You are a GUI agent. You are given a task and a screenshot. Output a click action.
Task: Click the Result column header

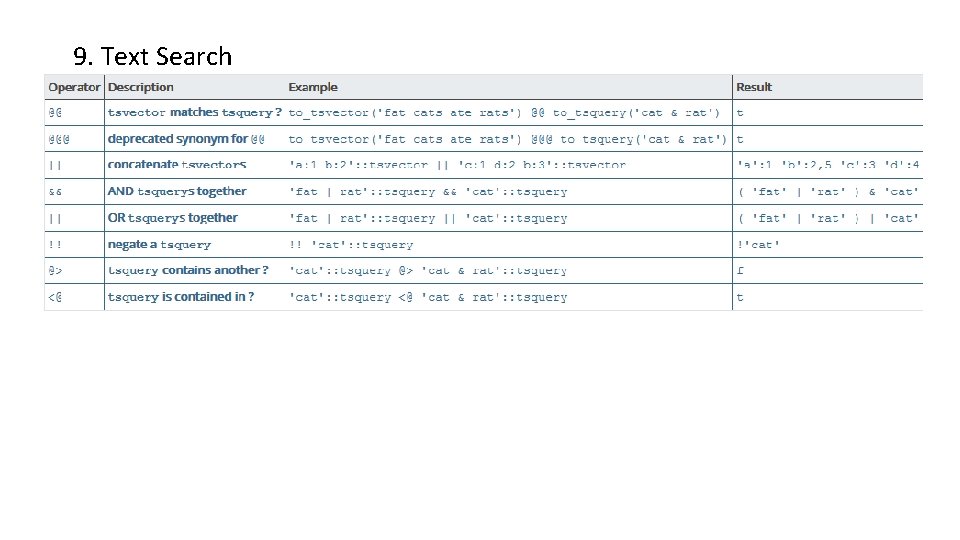pos(754,87)
